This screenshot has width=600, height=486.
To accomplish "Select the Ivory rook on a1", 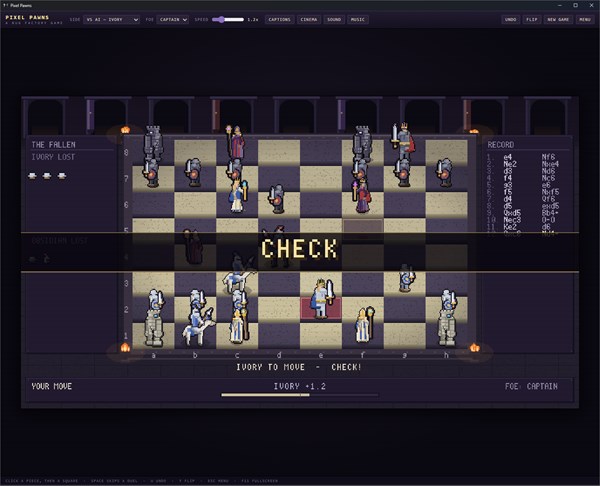I will pos(154,328).
